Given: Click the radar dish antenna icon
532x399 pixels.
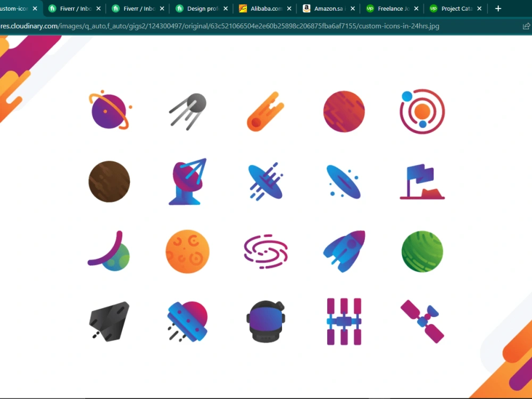Looking at the screenshot, I should click(187, 181).
